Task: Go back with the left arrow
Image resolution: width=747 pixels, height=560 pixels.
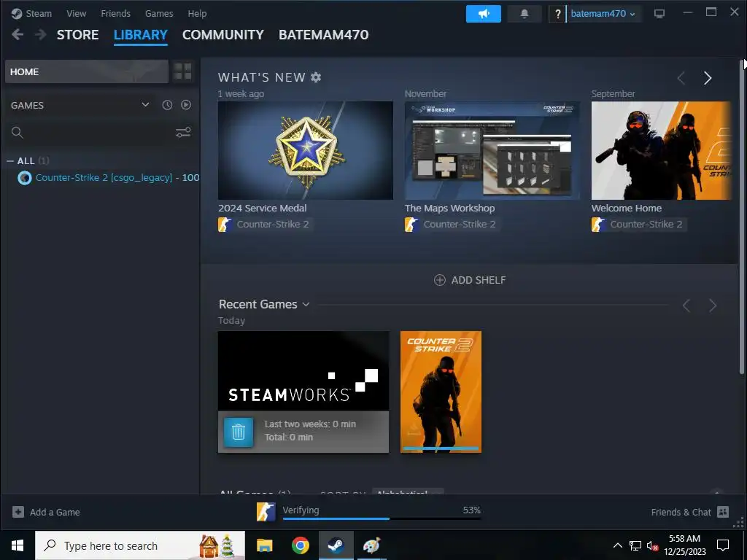Action: pos(18,34)
